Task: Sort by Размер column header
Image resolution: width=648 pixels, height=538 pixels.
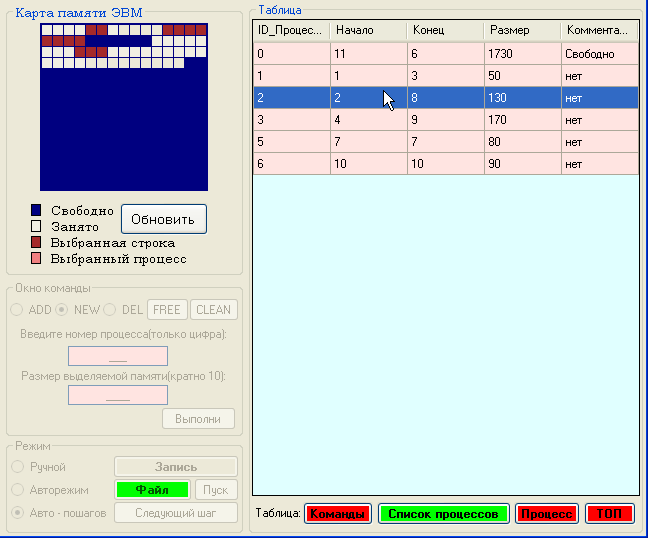Action: tap(522, 30)
